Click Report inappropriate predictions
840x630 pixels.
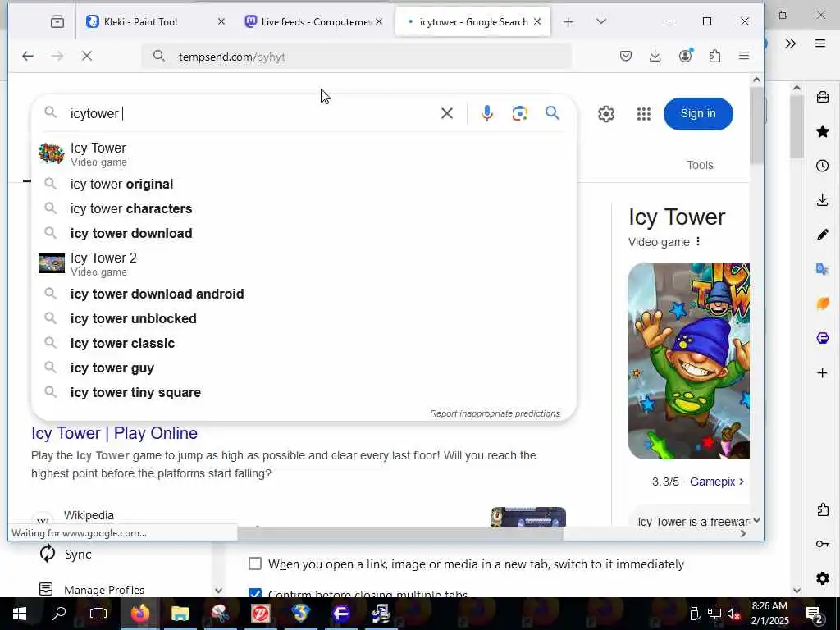pyautogui.click(x=495, y=413)
